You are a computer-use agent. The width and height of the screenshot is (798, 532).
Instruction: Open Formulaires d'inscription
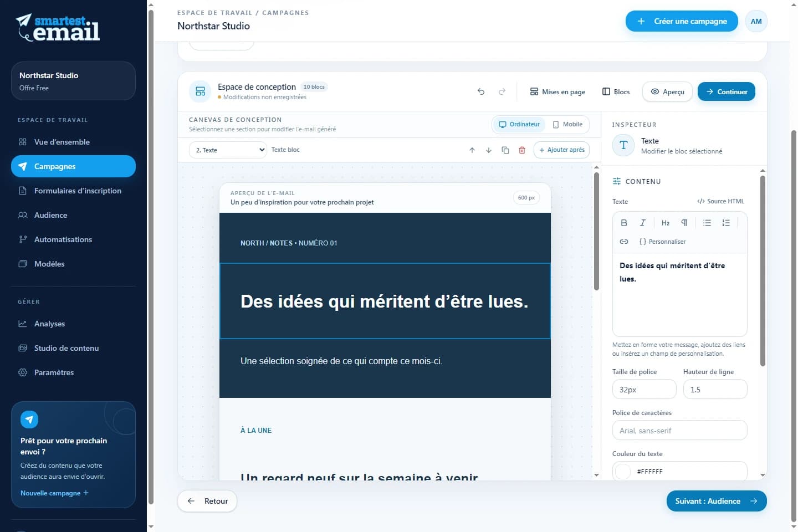coord(73,191)
